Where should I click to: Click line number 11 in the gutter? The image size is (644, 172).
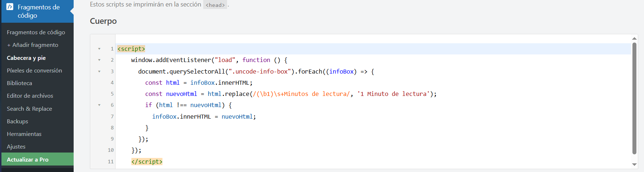coord(111,162)
